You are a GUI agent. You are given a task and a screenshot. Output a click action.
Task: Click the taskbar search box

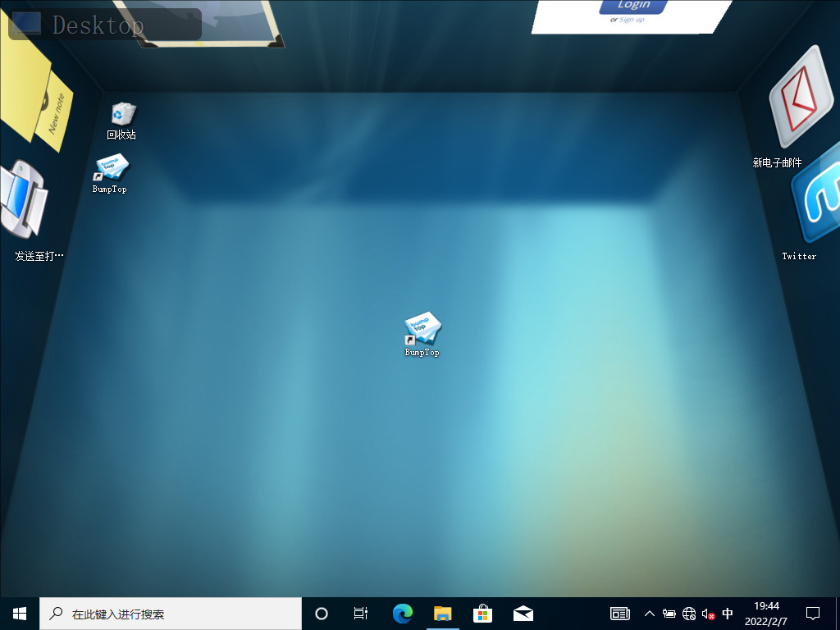[x=171, y=614]
